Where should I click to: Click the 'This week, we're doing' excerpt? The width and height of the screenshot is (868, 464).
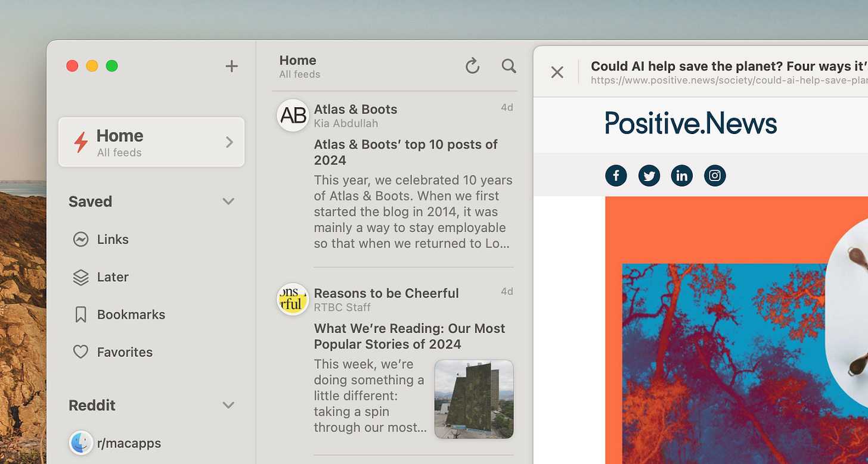(370, 396)
